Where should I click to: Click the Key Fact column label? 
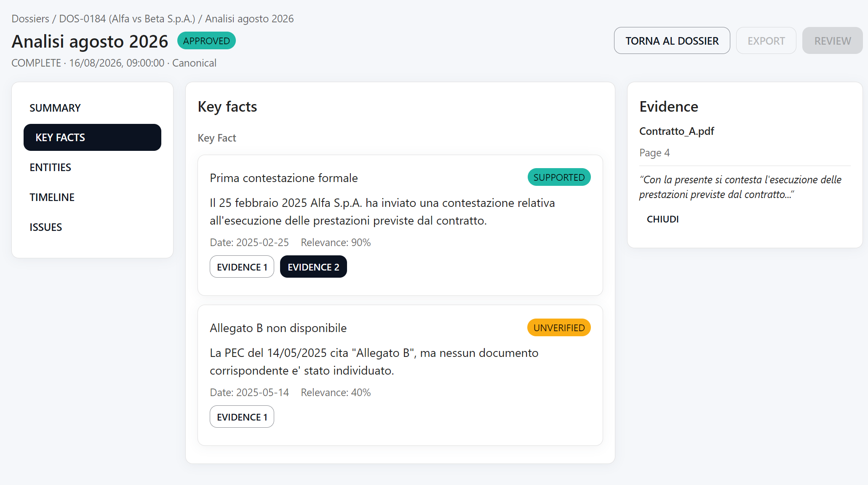coord(217,138)
